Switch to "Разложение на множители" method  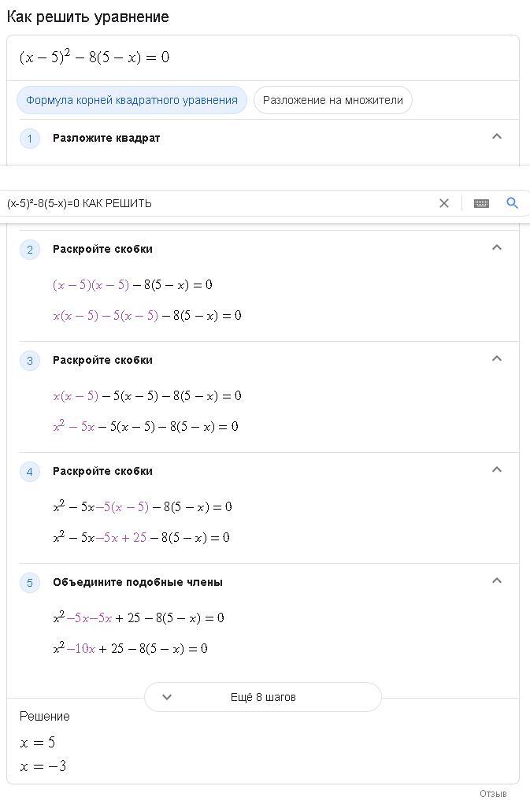pyautogui.click(x=333, y=100)
